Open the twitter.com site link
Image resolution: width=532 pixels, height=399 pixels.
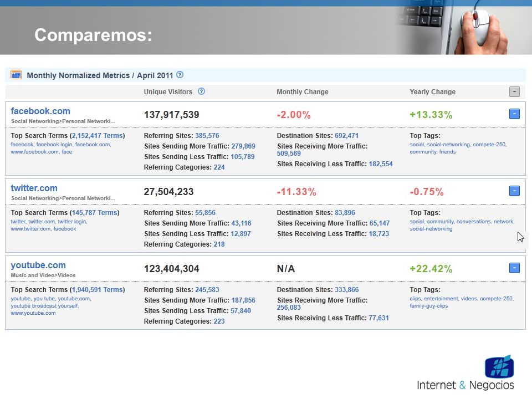tap(34, 188)
